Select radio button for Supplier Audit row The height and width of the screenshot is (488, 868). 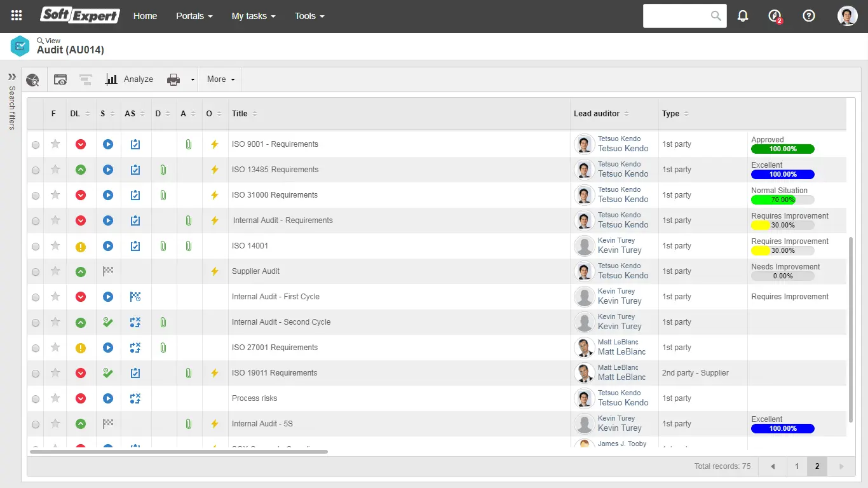pyautogui.click(x=36, y=272)
